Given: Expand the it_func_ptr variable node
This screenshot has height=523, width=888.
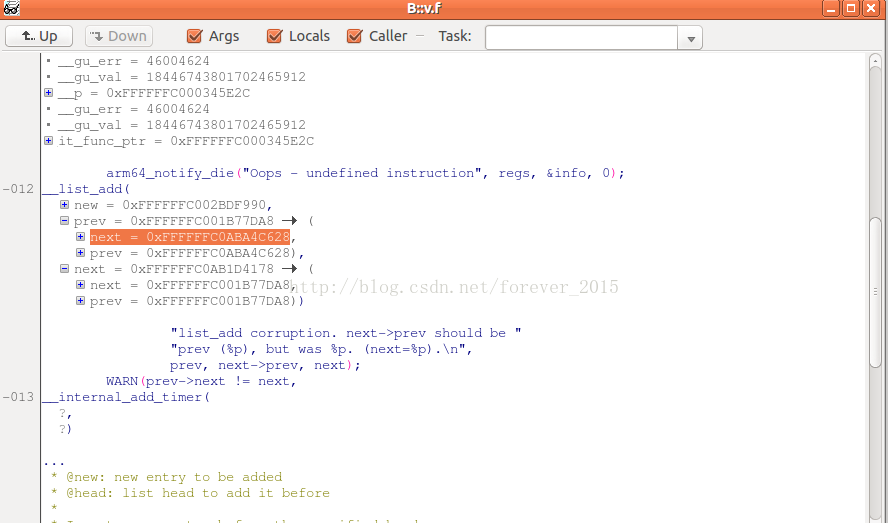Looking at the screenshot, I should tap(49, 141).
